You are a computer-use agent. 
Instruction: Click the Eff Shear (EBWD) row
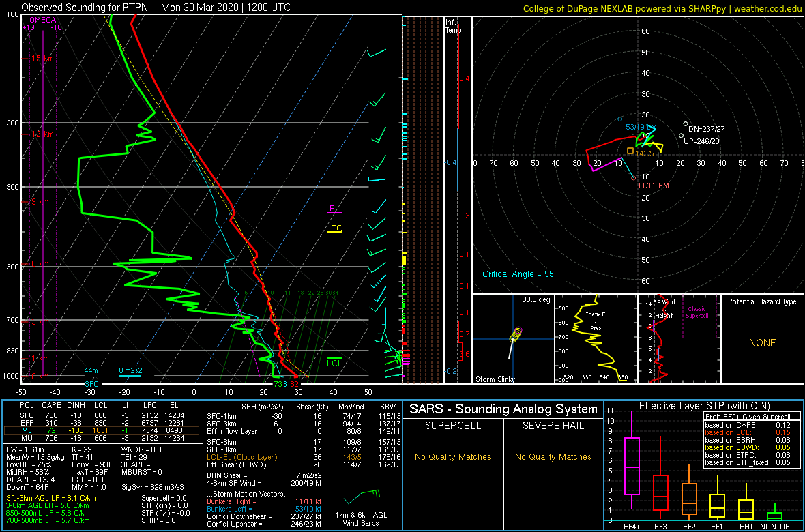pos(302,464)
